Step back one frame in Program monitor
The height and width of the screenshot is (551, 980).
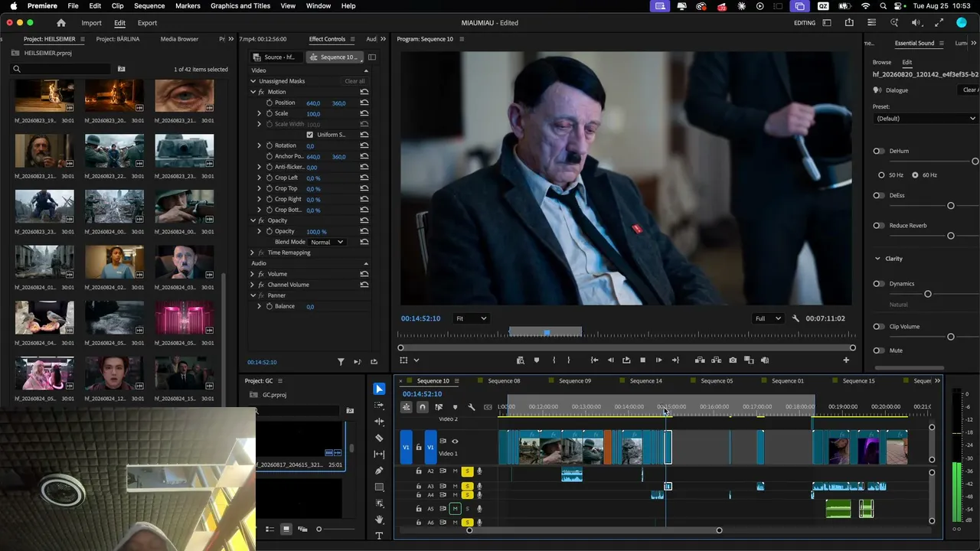tap(610, 360)
